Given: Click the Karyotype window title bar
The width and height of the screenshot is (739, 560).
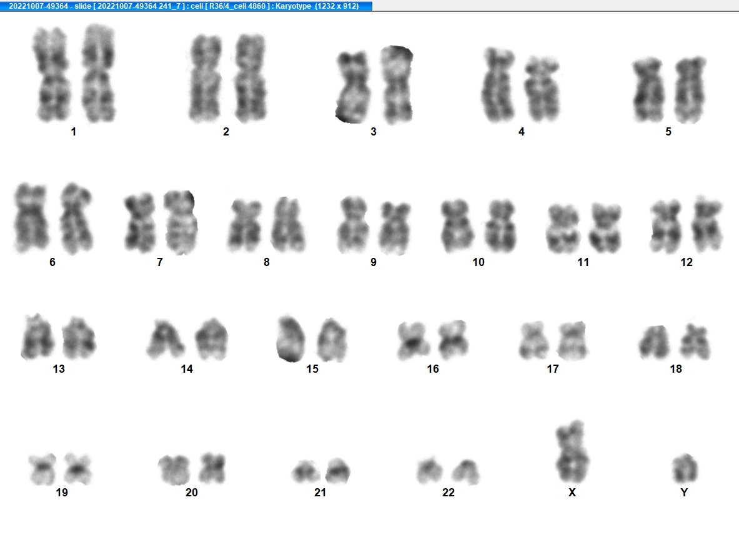Looking at the screenshot, I should (186, 6).
